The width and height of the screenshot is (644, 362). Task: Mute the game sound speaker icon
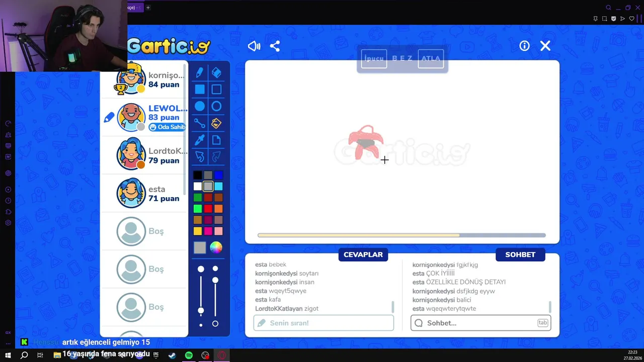tap(254, 46)
